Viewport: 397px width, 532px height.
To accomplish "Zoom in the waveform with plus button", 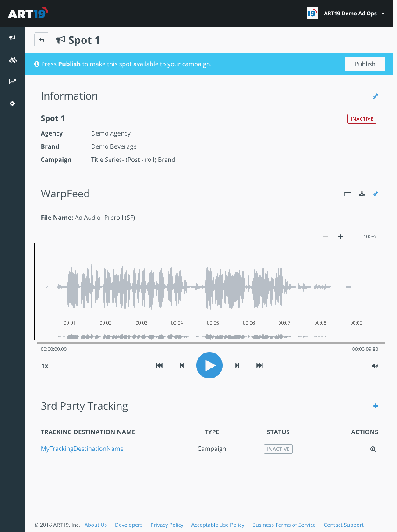I will (x=340, y=237).
